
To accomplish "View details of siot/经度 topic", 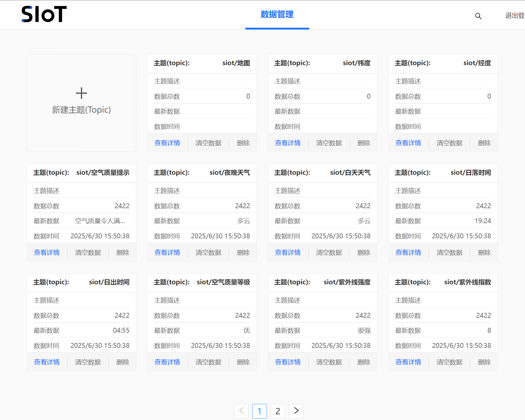I will click(408, 143).
